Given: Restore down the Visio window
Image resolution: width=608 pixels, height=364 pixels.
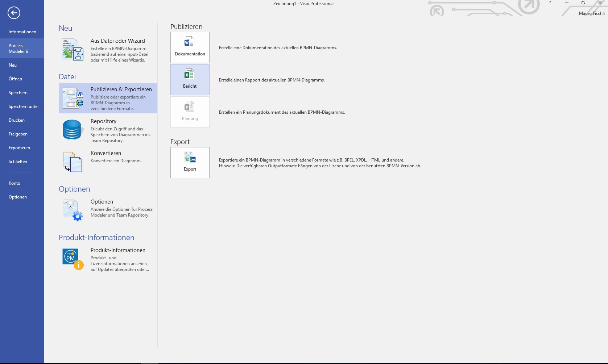Looking at the screenshot, I should point(583,3).
